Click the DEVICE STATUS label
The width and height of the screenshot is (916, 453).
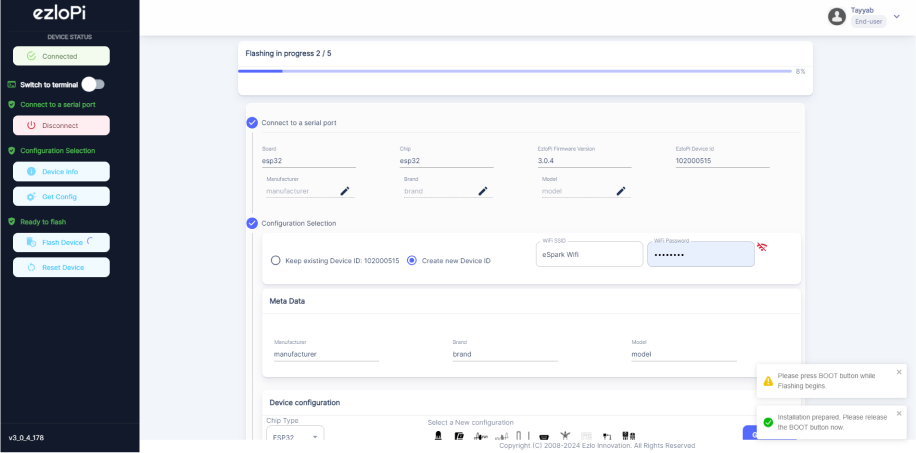(x=70, y=37)
